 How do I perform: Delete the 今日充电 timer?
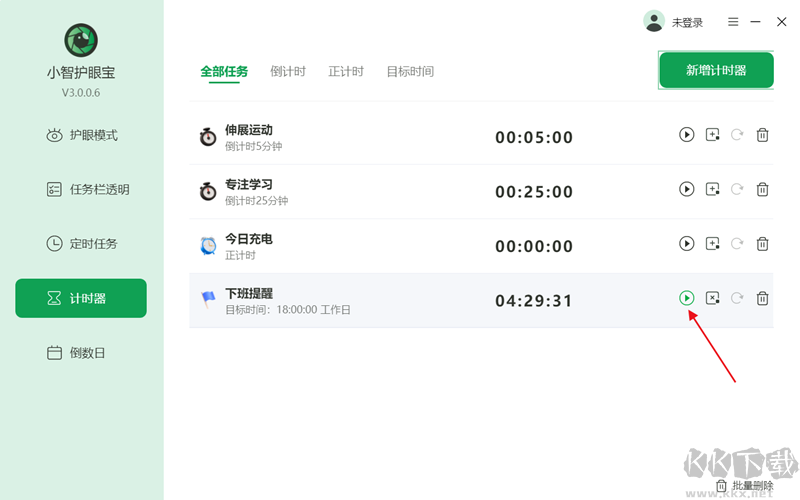(x=762, y=243)
